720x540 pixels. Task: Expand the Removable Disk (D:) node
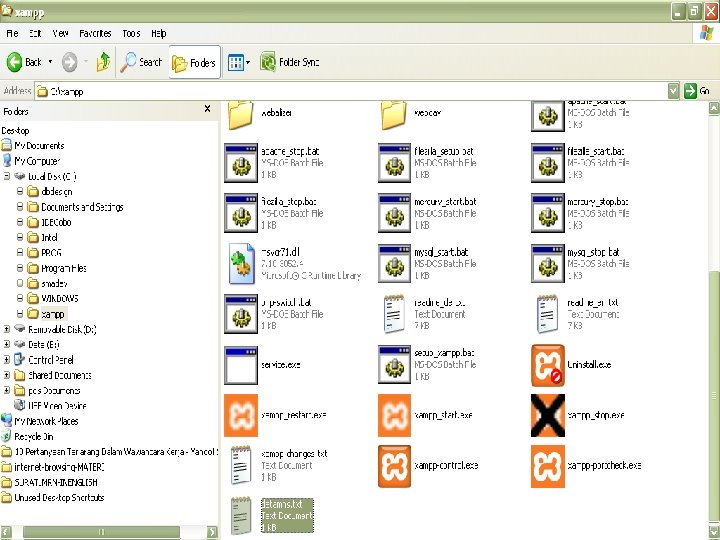tap(7, 329)
